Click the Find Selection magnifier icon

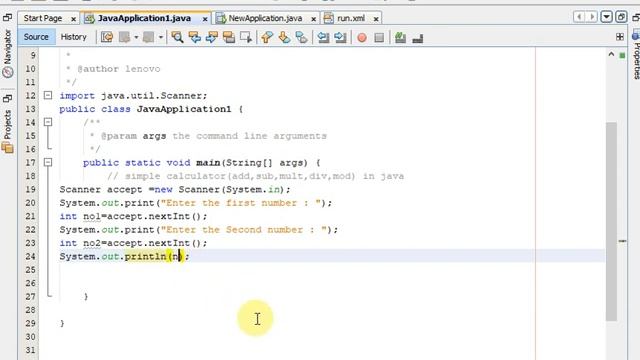pos(177,38)
